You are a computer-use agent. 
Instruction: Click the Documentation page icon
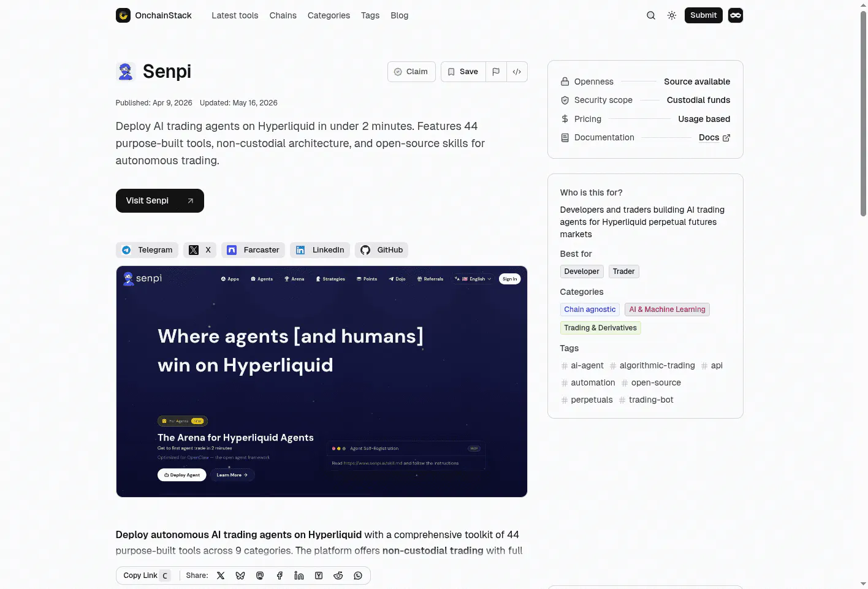click(x=565, y=137)
